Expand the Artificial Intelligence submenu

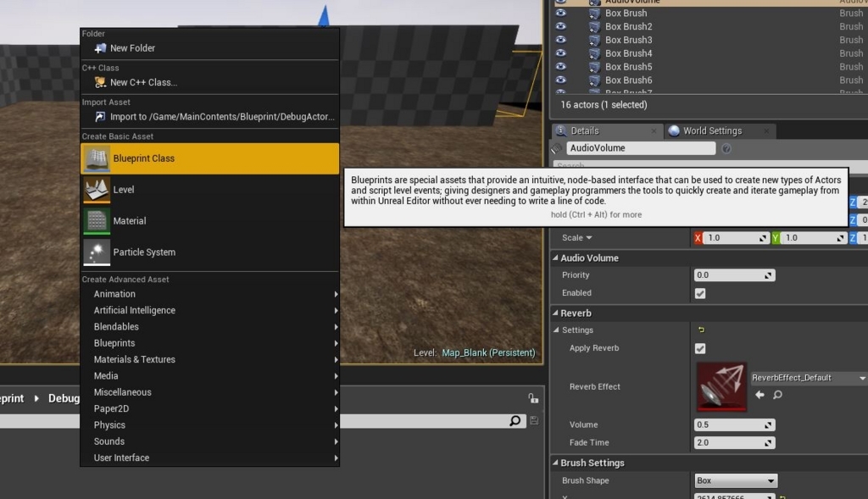coord(210,310)
